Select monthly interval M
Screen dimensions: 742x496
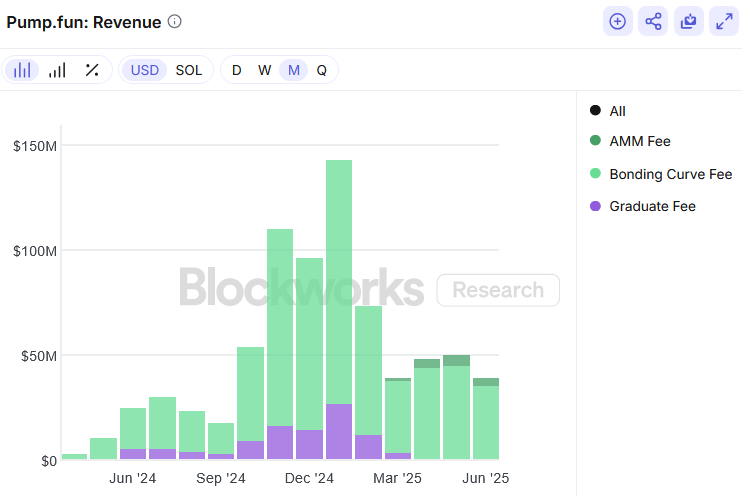pos(294,70)
